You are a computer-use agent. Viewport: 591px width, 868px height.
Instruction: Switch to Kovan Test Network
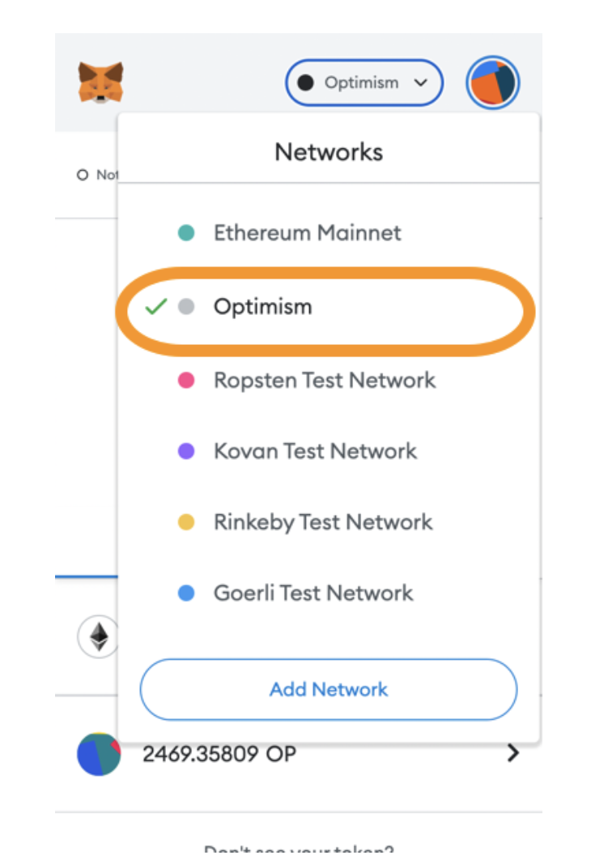pos(329,451)
